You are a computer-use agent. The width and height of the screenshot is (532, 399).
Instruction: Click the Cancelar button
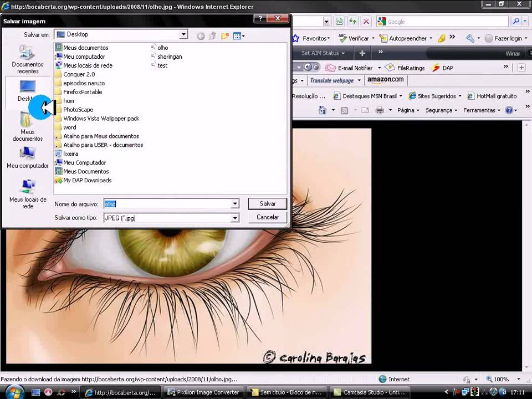click(x=267, y=217)
